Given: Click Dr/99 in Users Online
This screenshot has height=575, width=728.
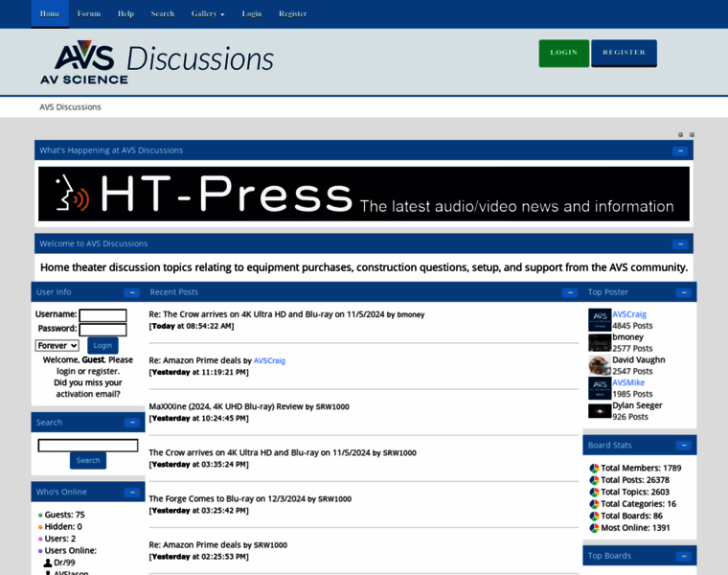Looking at the screenshot, I should point(64,563).
